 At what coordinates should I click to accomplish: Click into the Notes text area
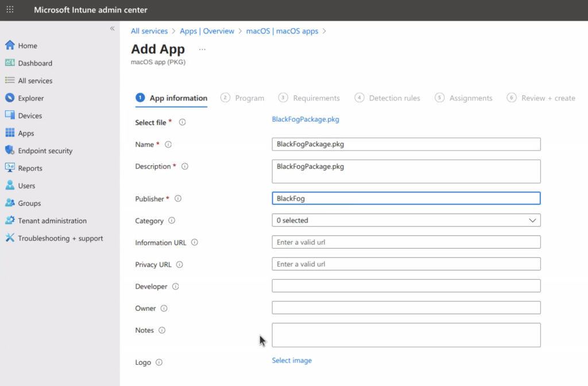coord(406,335)
